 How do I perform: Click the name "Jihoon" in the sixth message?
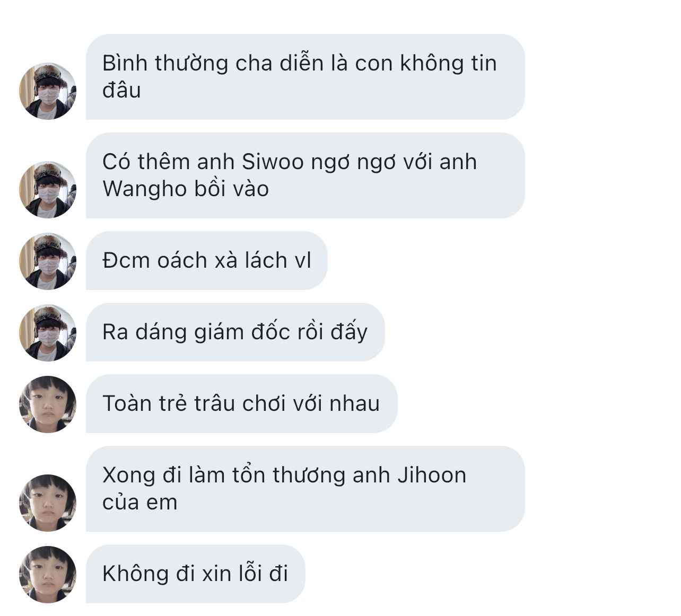click(x=431, y=474)
